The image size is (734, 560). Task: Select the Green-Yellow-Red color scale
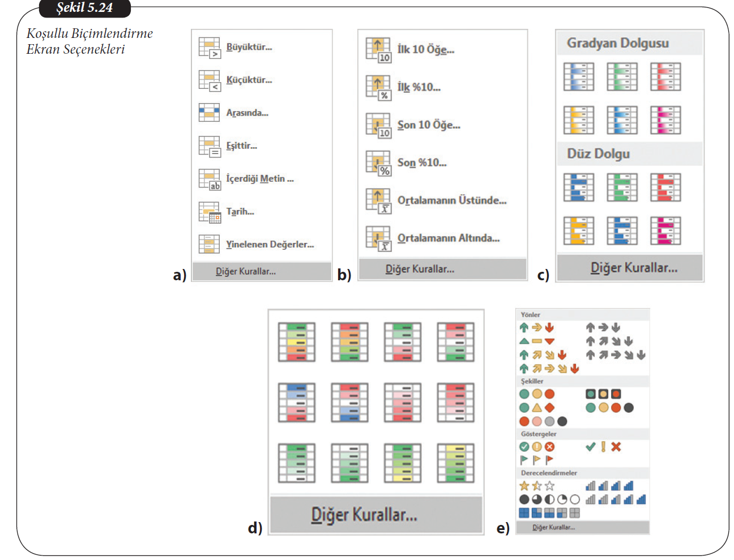coord(296,342)
